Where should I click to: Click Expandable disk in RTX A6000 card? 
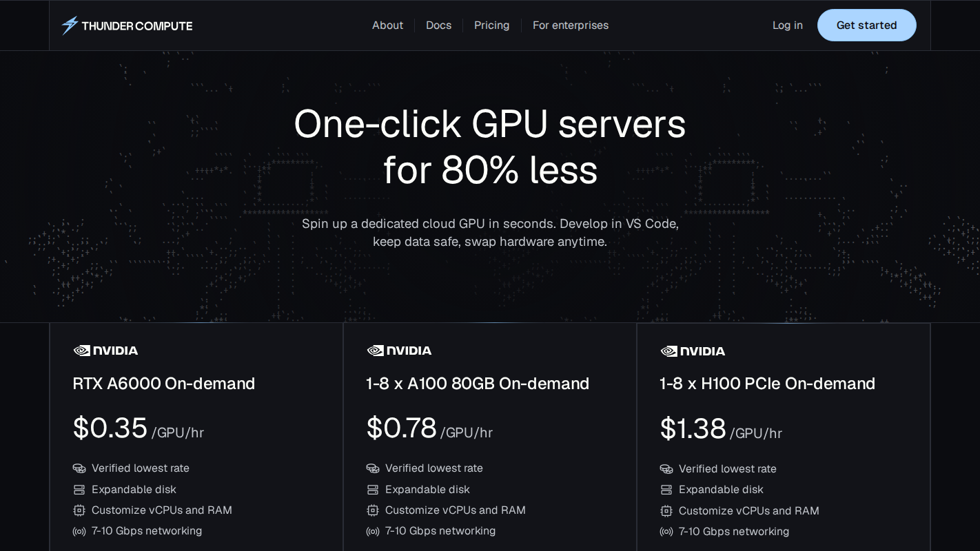pos(134,490)
